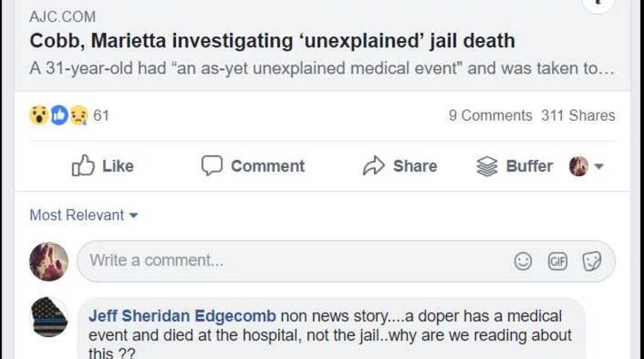This screenshot has height=359, width=644.
Task: Show who reacted via the 61 count
Action: click(101, 116)
